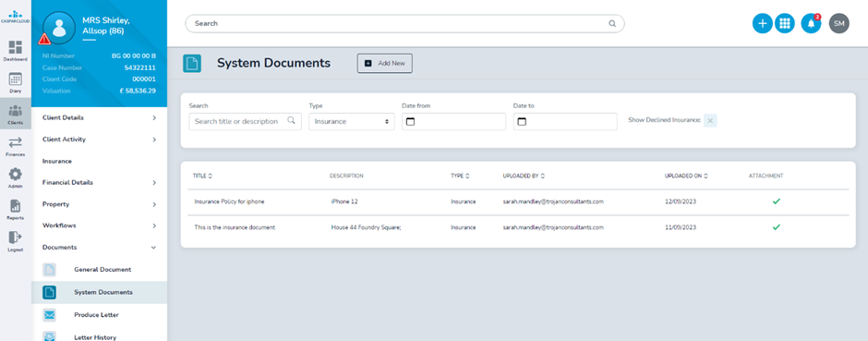Screen dimensions: 868x341
Task: Click the Add New button
Action: tap(385, 63)
